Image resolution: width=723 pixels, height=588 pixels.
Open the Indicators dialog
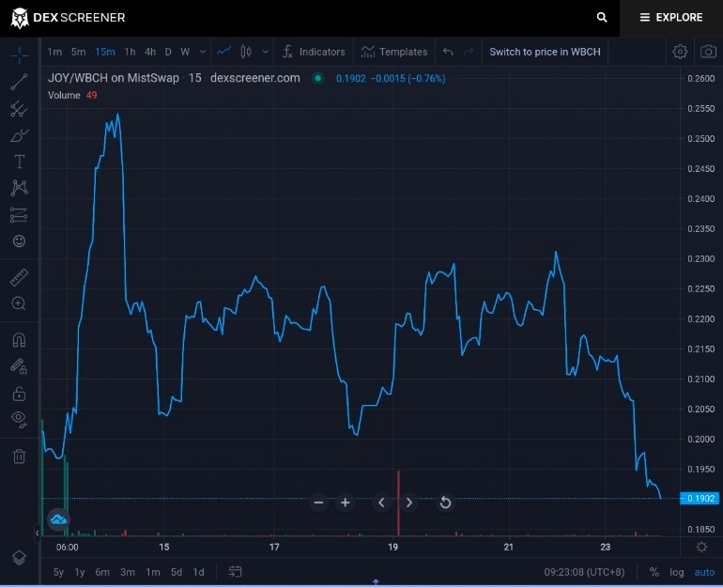pyautogui.click(x=314, y=52)
